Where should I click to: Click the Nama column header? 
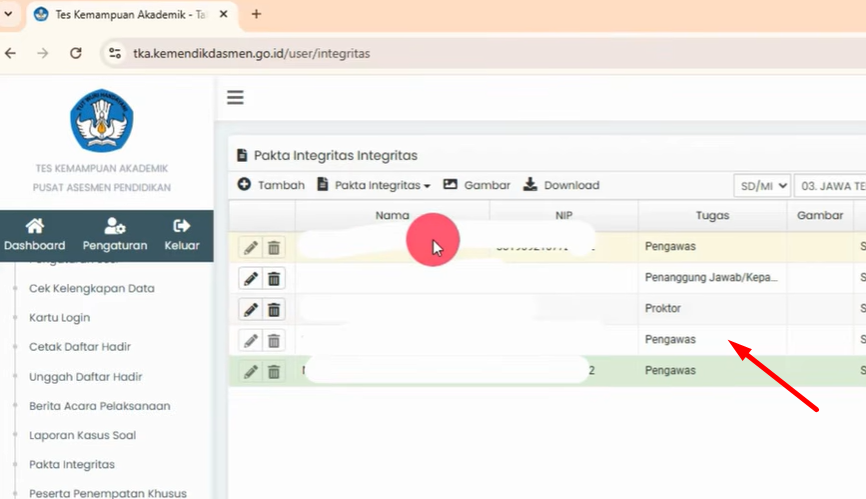[x=392, y=215]
